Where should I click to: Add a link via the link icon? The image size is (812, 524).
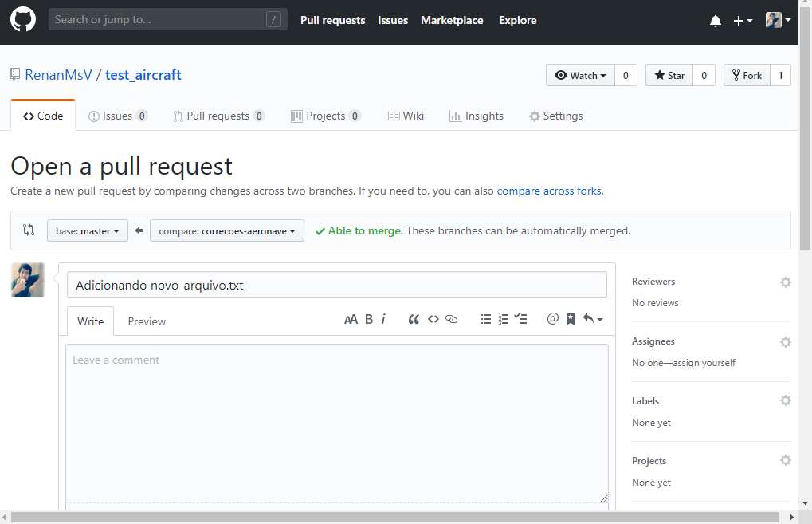point(452,319)
